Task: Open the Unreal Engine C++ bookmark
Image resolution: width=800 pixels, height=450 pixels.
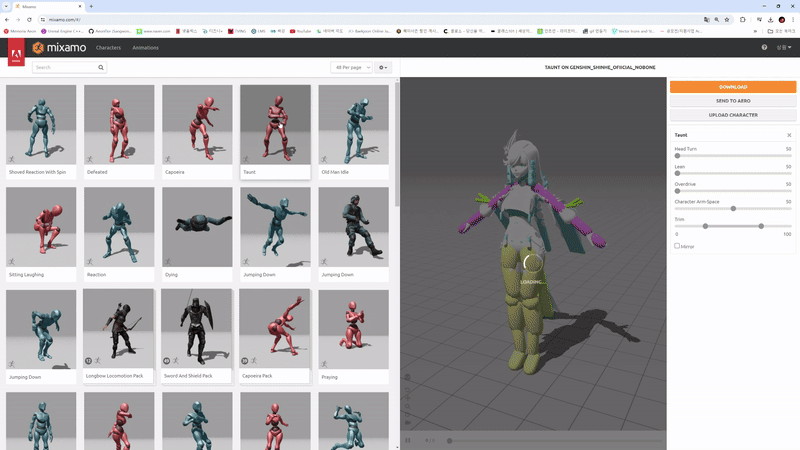Action: point(62,31)
